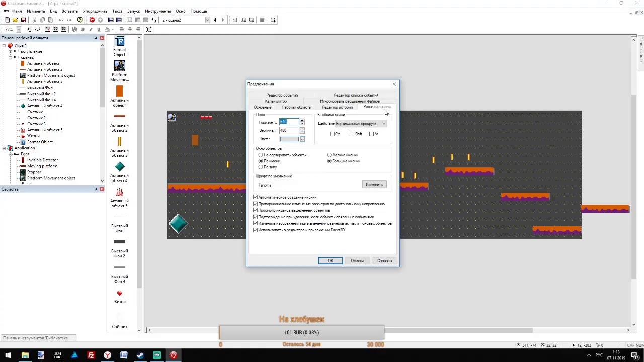
Task: Expand the вступление tree node
Action: [10, 51]
